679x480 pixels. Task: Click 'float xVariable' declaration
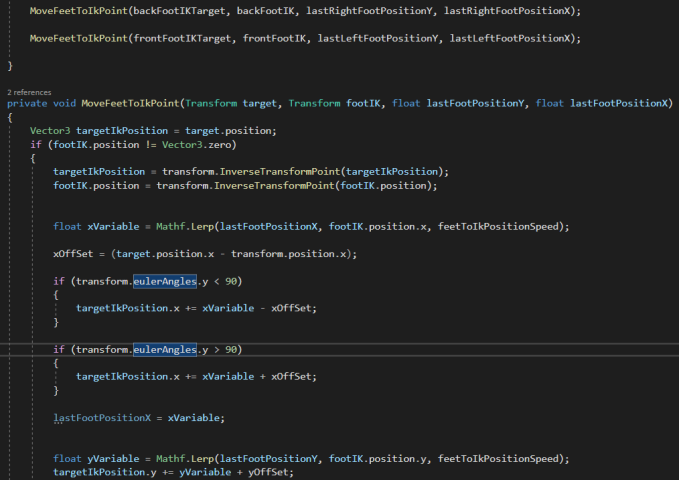(96, 227)
